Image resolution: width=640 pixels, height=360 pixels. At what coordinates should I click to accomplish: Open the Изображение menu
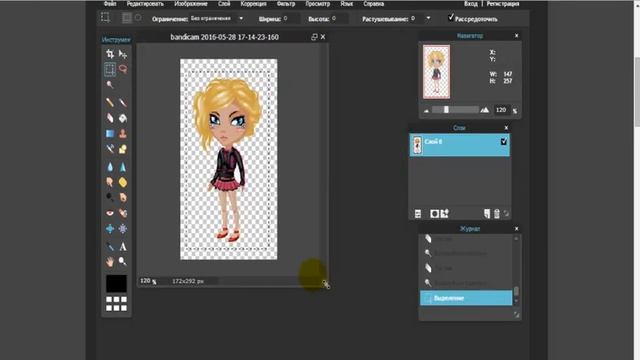point(191,4)
